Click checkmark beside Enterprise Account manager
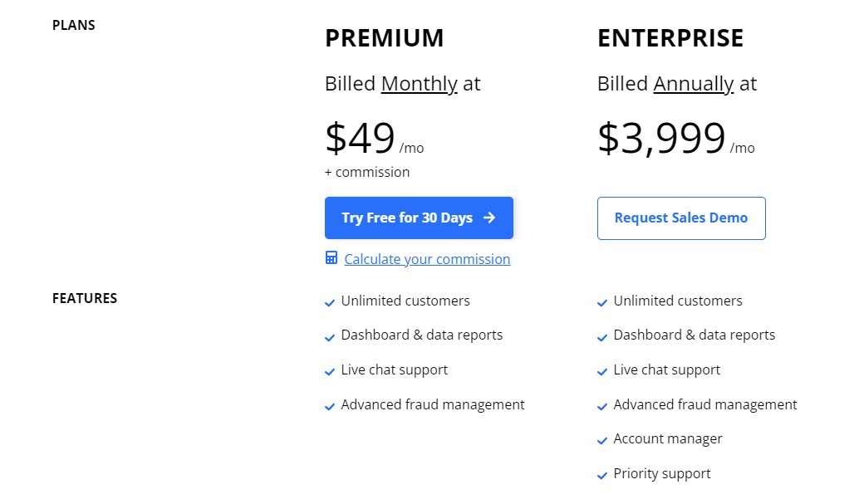 (x=602, y=441)
